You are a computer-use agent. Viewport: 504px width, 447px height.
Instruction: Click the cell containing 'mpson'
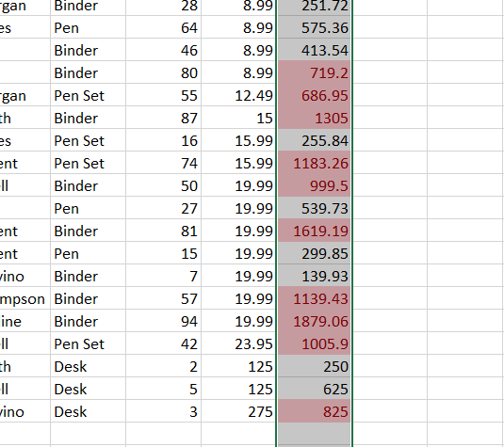pos(25,298)
